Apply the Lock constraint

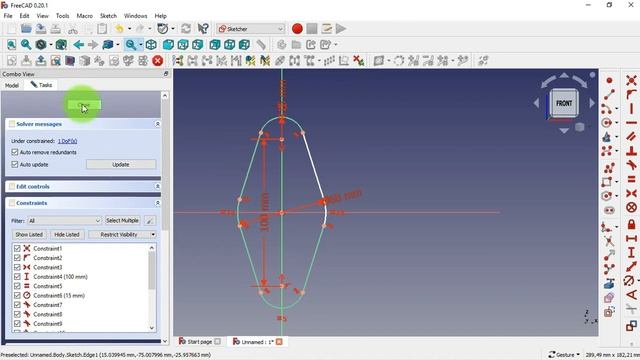631,224
